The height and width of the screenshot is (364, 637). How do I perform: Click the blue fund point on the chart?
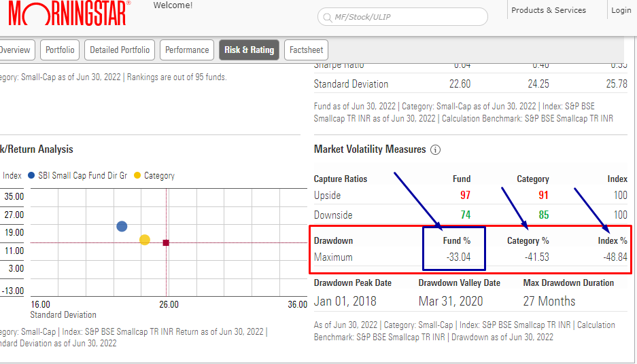pyautogui.click(x=122, y=226)
